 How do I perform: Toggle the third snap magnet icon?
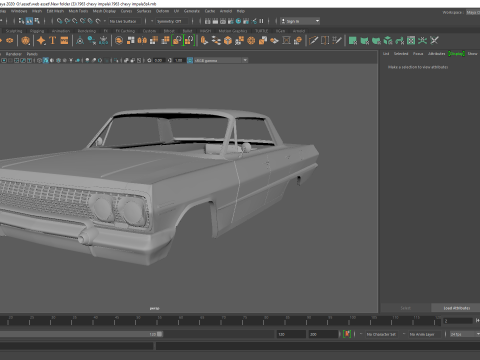[75, 21]
